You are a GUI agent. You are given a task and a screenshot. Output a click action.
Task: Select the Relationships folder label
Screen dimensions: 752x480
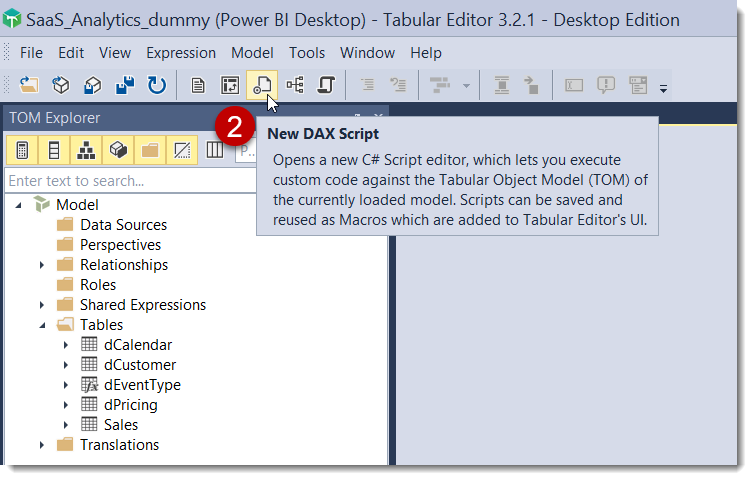point(124,265)
